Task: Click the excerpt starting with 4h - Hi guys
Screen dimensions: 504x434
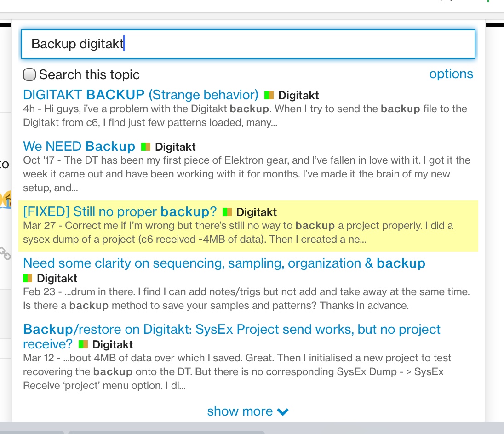Action: [x=245, y=116]
